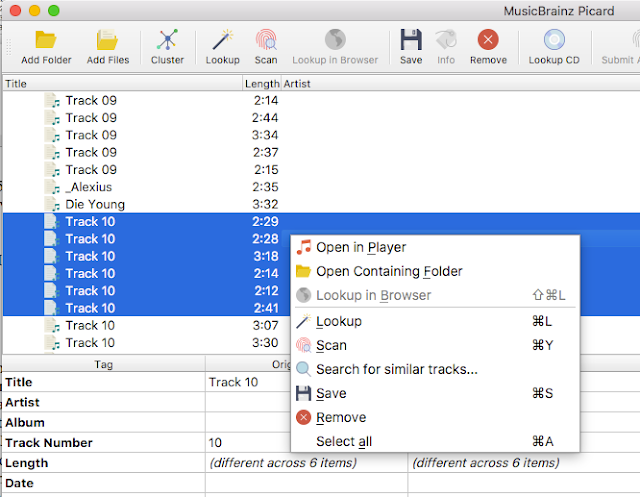The width and height of the screenshot is (640, 497).
Task: Select the Die Young track row
Action: tap(321, 204)
